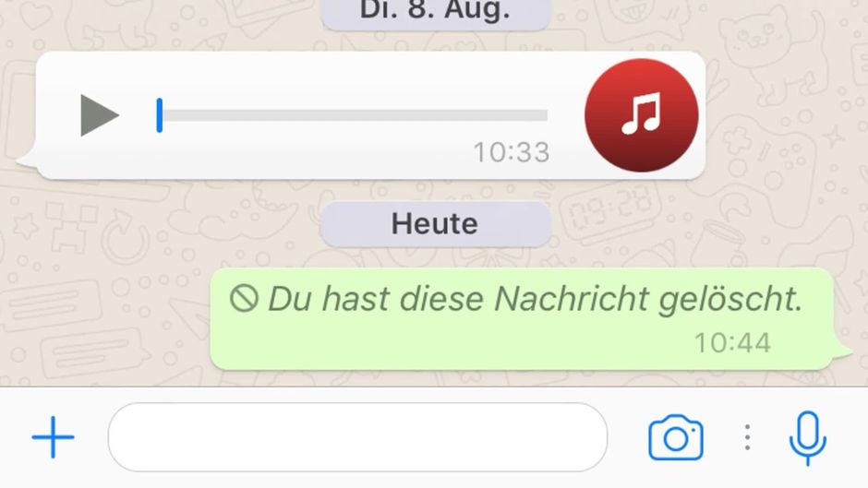Tap the microphone to record voice

point(808,437)
